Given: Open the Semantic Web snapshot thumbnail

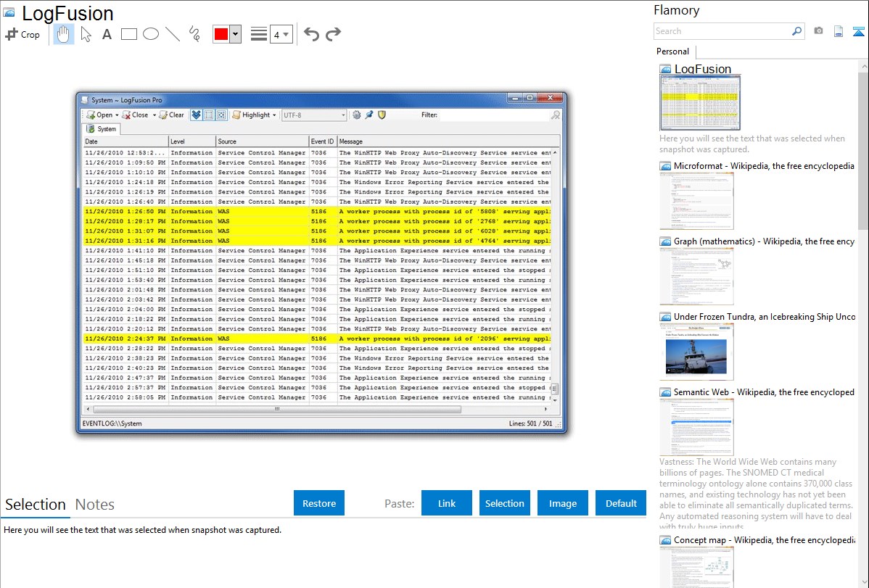Looking at the screenshot, I should point(696,427).
